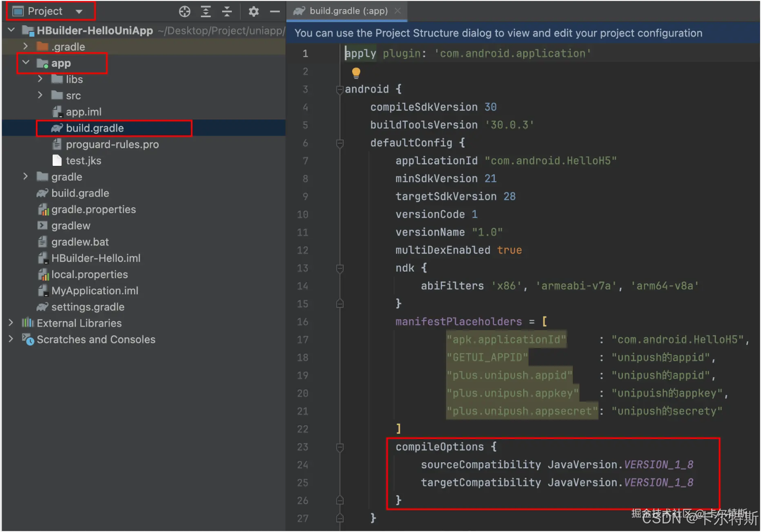
Task: Expand the gradle folder
Action: coord(25,176)
